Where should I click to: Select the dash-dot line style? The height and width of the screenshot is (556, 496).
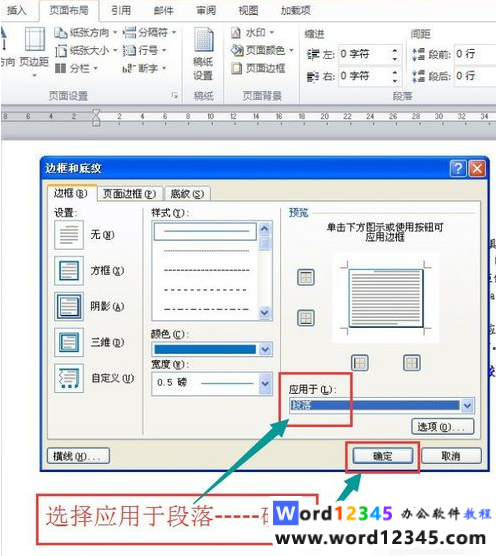206,309
